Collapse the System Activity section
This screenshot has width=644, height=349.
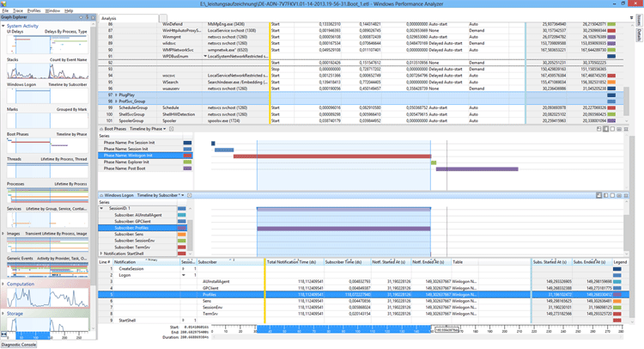pos(3,27)
